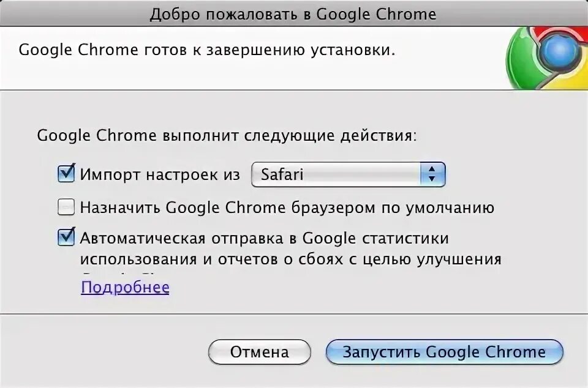Click the down arrow of browser selector
This screenshot has height=388, width=588.
pos(432,180)
